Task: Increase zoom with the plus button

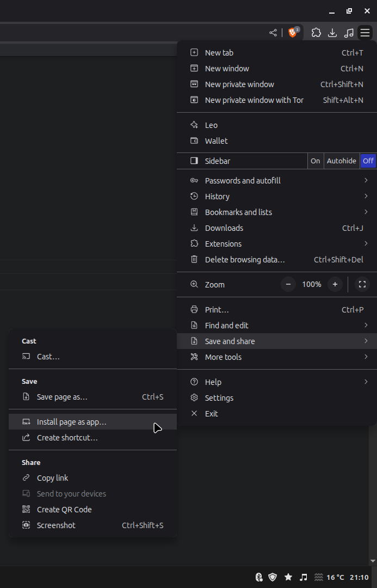Action: pos(335,284)
